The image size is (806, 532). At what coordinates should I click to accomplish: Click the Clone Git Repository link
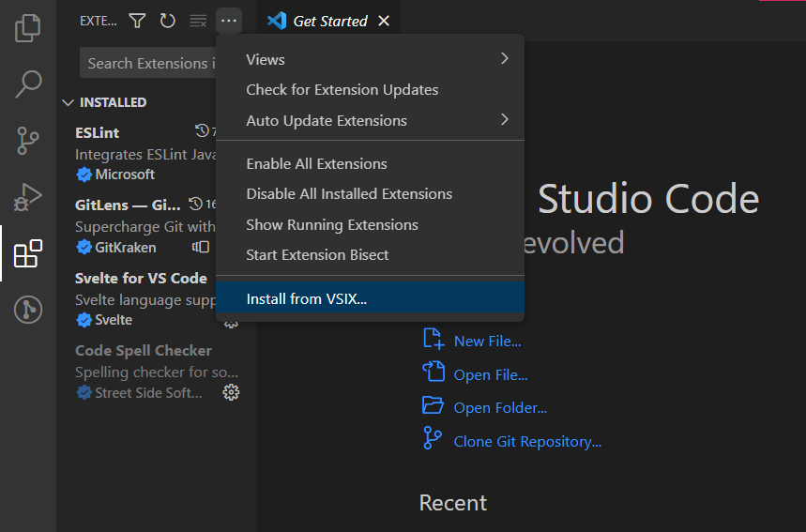click(x=526, y=441)
